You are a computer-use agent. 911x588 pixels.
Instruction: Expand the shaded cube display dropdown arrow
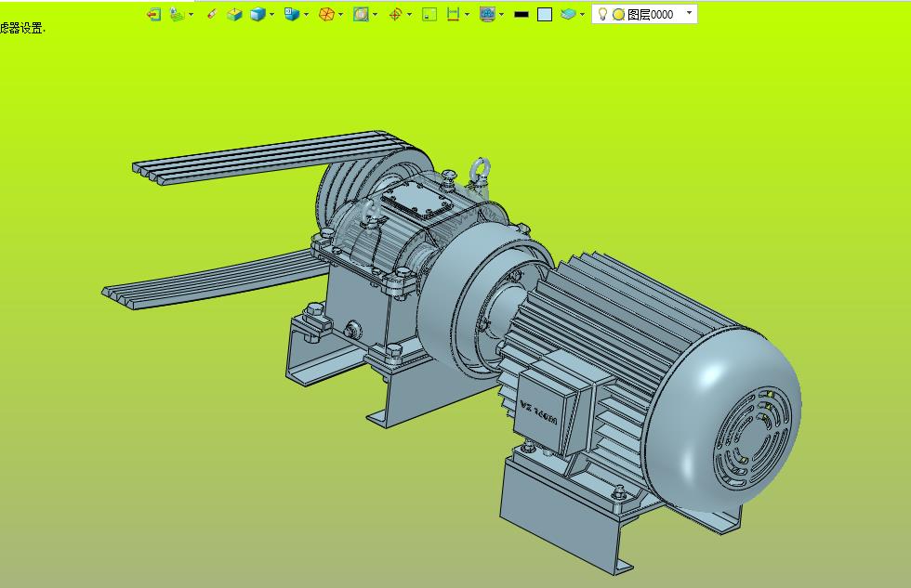(x=271, y=14)
